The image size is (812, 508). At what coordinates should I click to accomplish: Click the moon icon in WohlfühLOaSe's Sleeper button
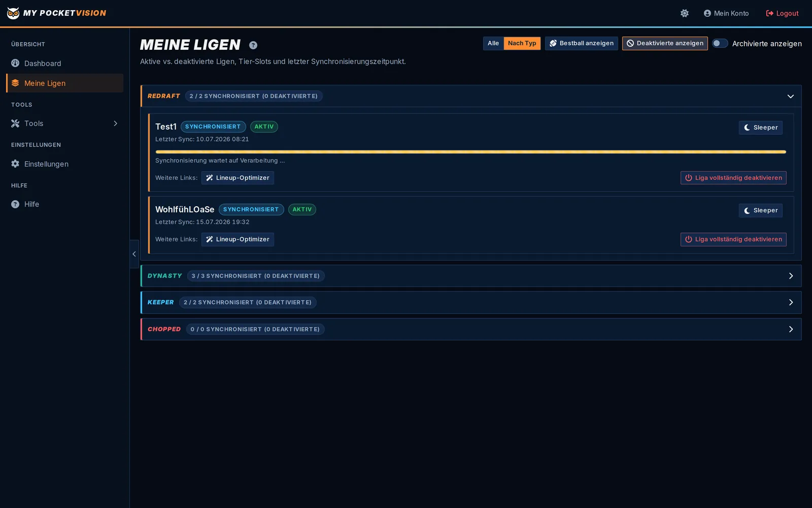747,210
